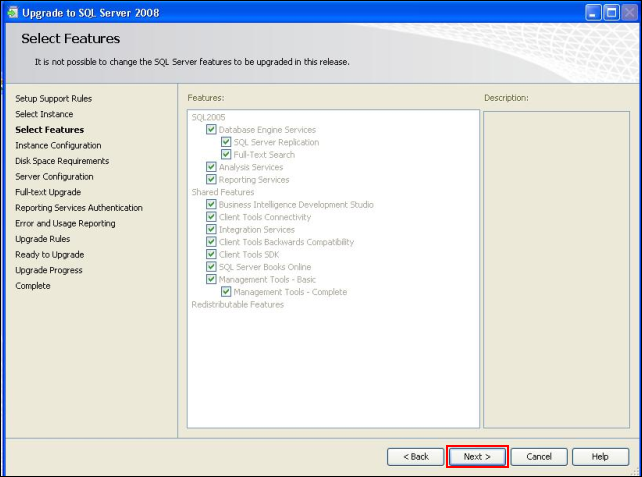642x477 pixels.
Task: Click the Next > button
Action: click(477, 457)
